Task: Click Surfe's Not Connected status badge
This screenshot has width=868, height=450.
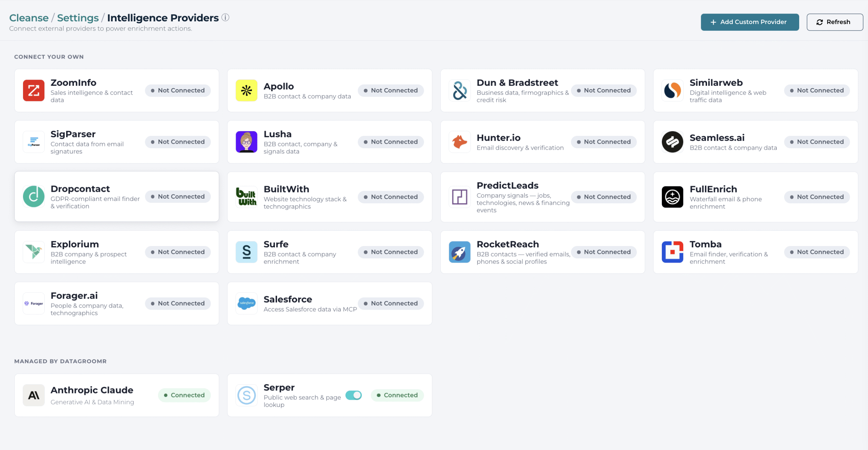Action: tap(391, 252)
